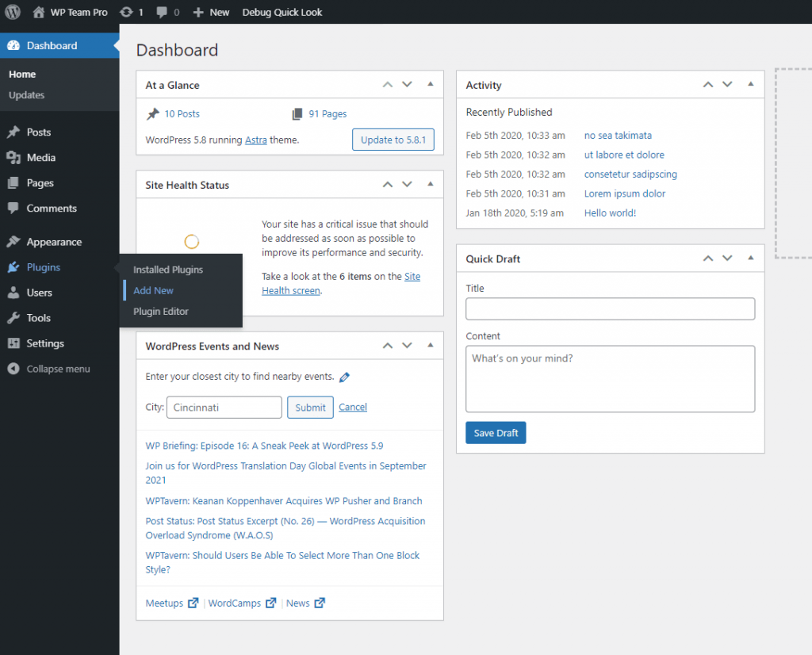Open the Lorem ipsum dolor post
812x655 pixels.
(x=625, y=193)
